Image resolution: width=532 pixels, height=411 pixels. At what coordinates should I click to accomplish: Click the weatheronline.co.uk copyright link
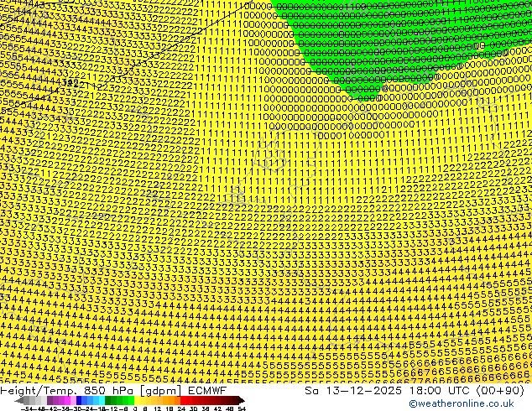point(462,403)
